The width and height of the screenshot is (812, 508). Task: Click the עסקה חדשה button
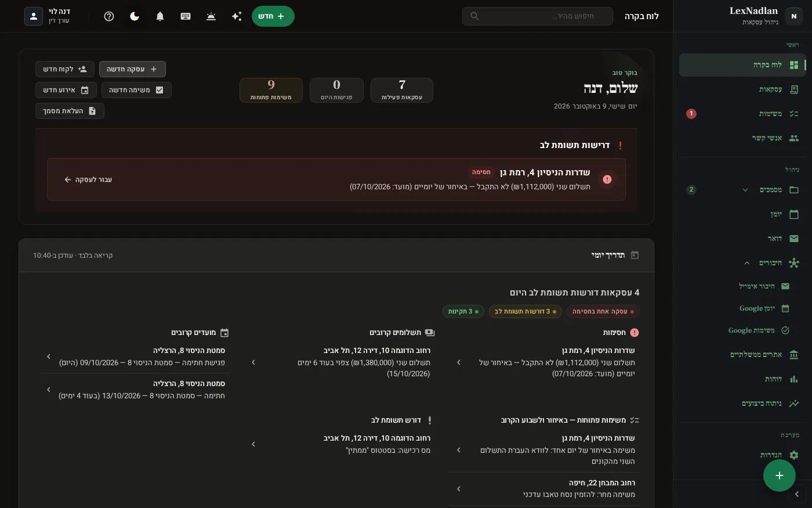pos(132,69)
